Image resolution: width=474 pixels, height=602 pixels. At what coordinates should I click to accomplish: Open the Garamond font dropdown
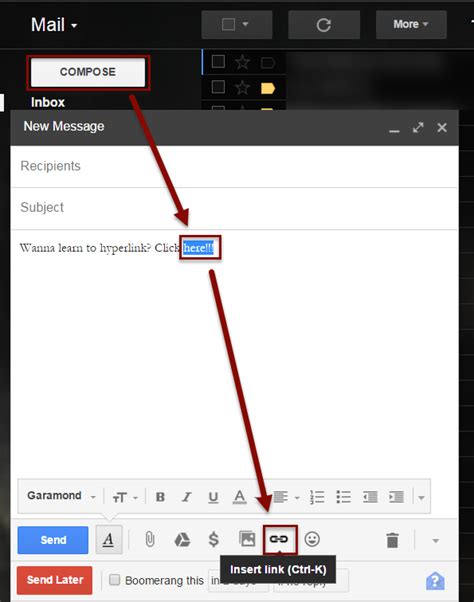pos(61,496)
